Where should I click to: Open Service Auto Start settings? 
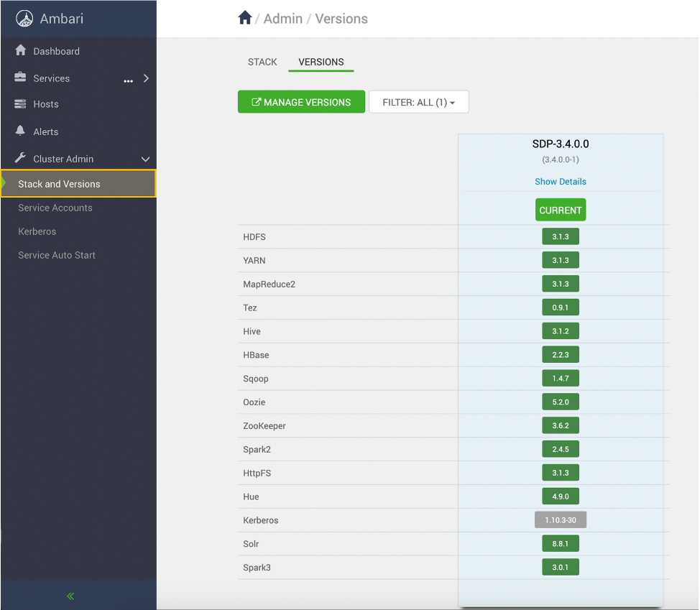point(57,255)
